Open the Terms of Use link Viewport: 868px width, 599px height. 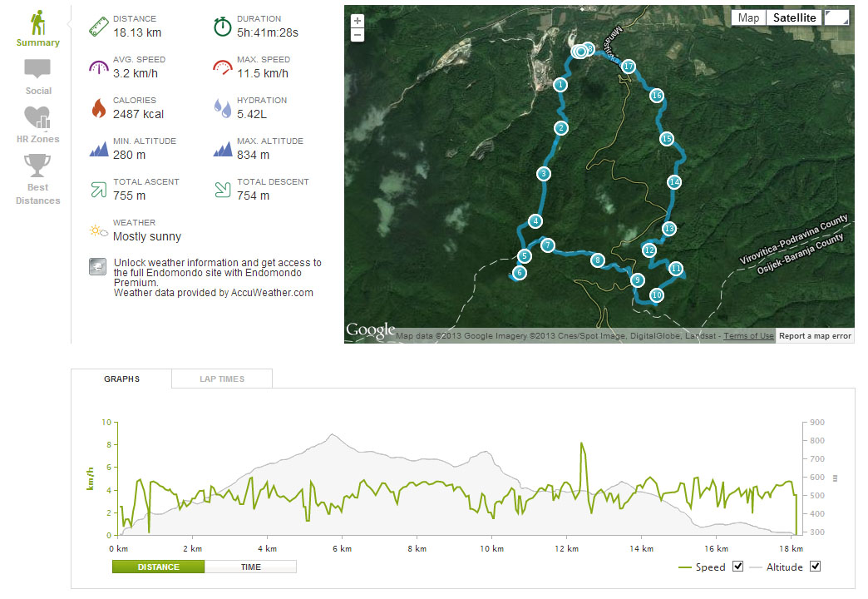(748, 336)
